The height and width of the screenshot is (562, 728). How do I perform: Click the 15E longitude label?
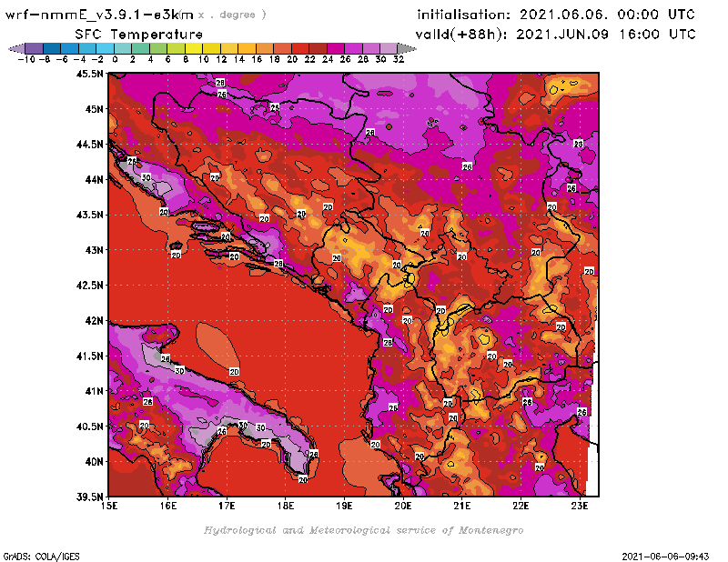tap(109, 506)
